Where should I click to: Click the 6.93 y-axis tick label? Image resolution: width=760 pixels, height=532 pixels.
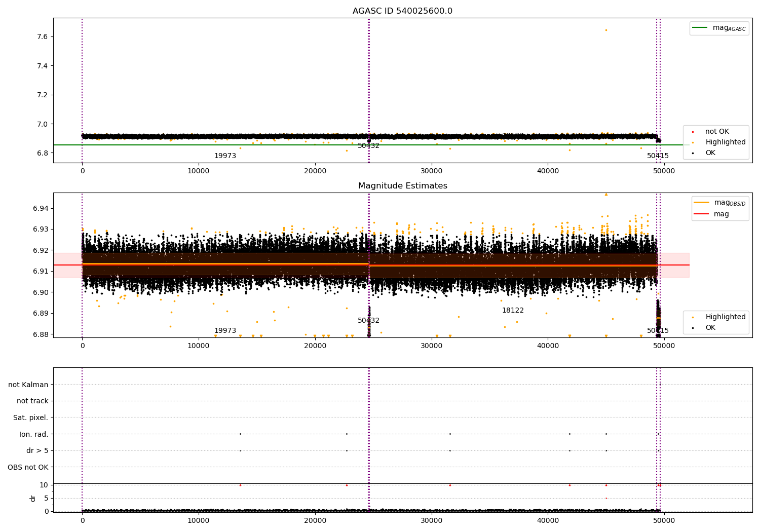pos(41,230)
